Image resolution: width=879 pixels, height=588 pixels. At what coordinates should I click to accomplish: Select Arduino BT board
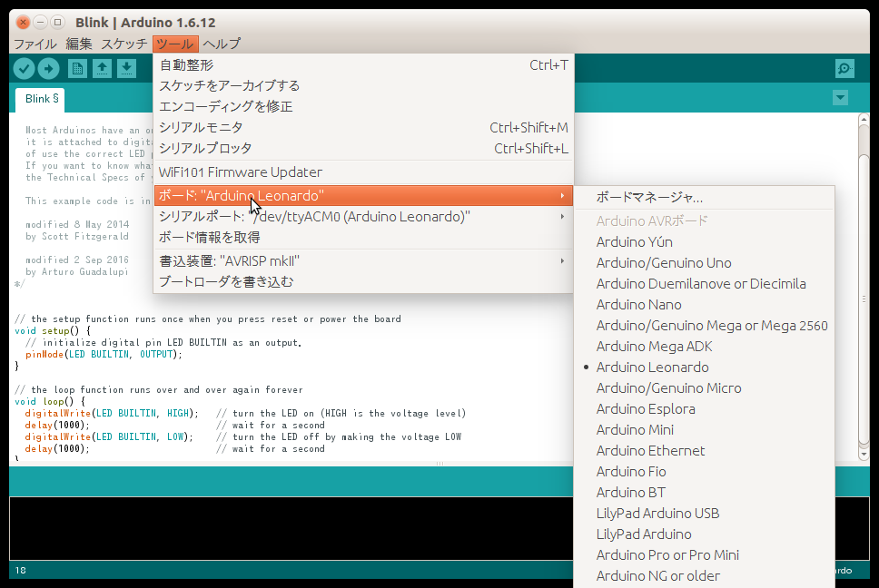tap(704, 492)
